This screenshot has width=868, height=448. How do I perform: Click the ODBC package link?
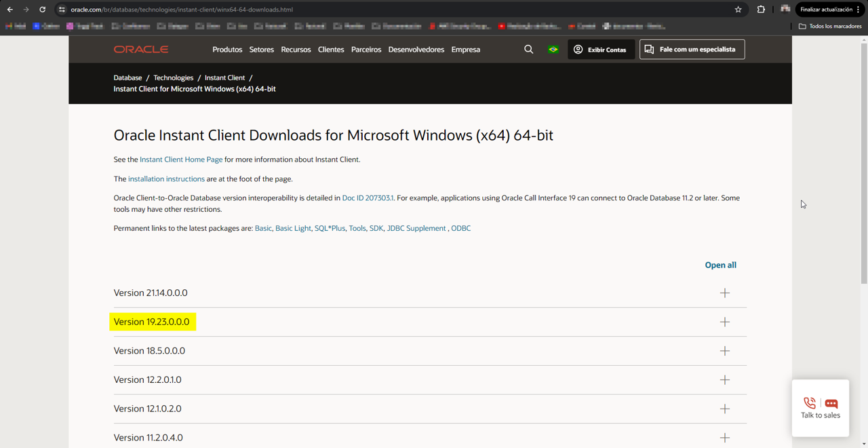pyautogui.click(x=460, y=228)
